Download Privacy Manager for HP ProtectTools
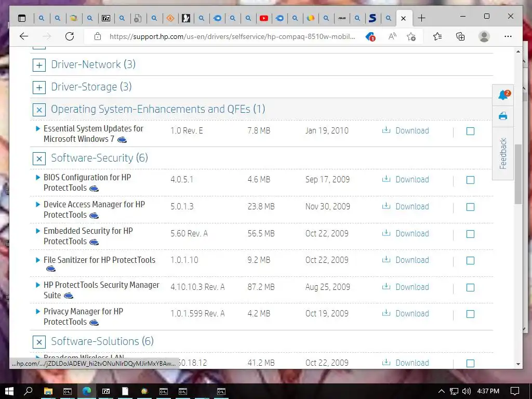Image resolution: width=532 pixels, height=399 pixels. point(405,313)
